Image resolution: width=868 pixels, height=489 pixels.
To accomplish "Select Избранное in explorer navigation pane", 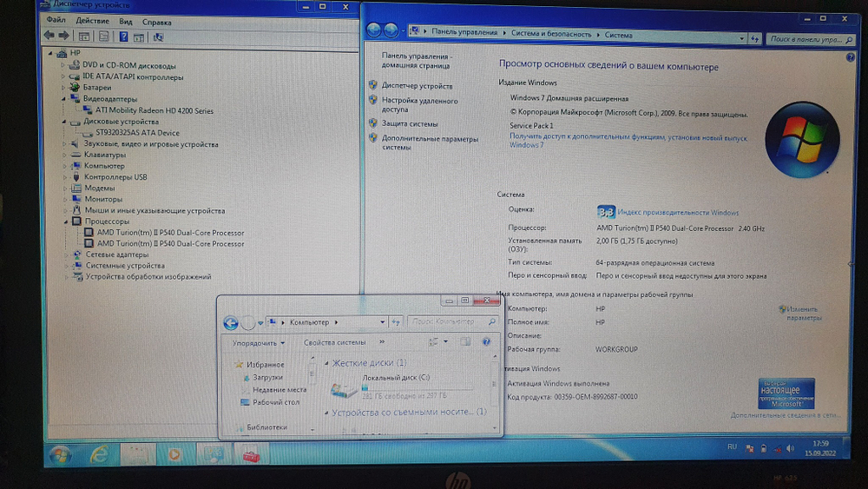I will point(265,365).
